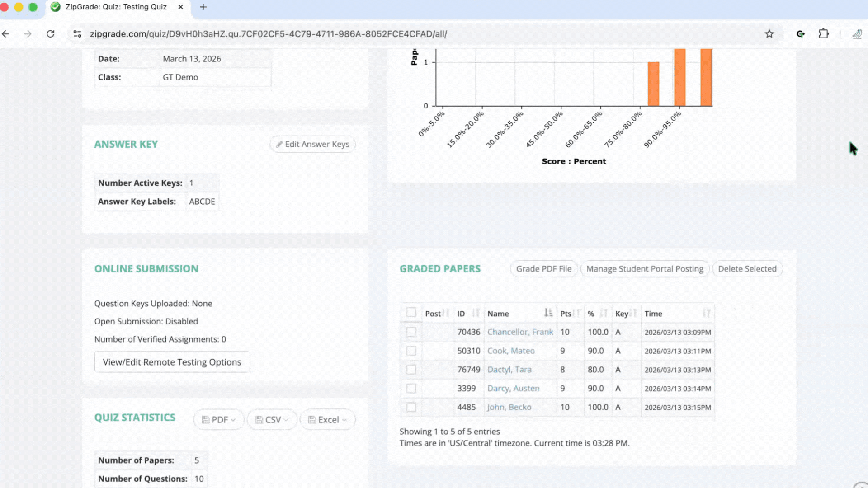Sort graded papers by Time column icon
Image resolution: width=868 pixels, height=488 pixels.
click(706, 313)
